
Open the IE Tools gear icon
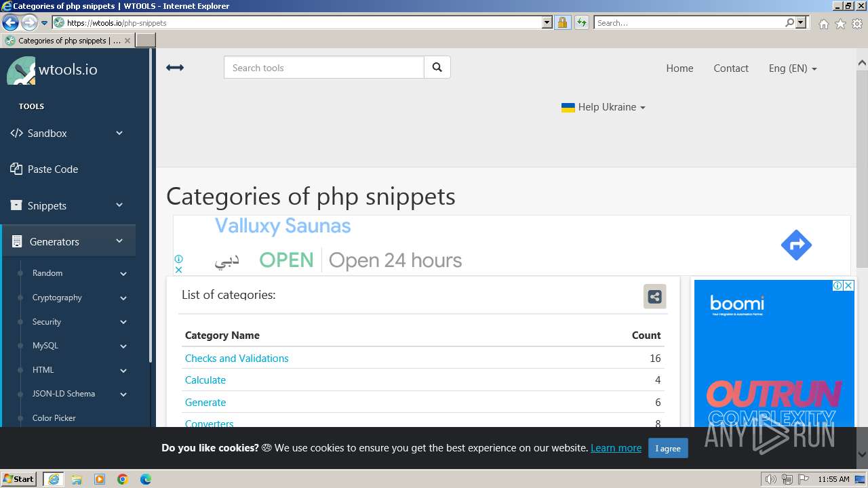point(857,24)
